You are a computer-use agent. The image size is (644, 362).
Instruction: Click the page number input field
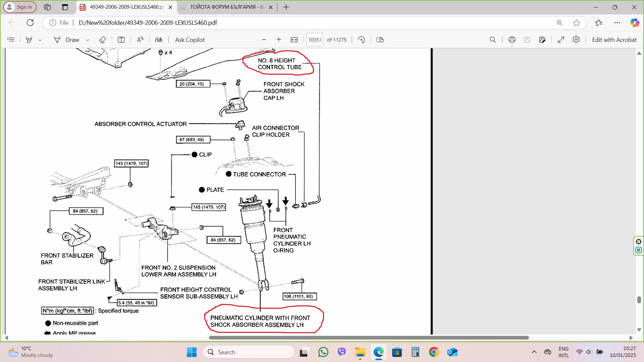315,40
